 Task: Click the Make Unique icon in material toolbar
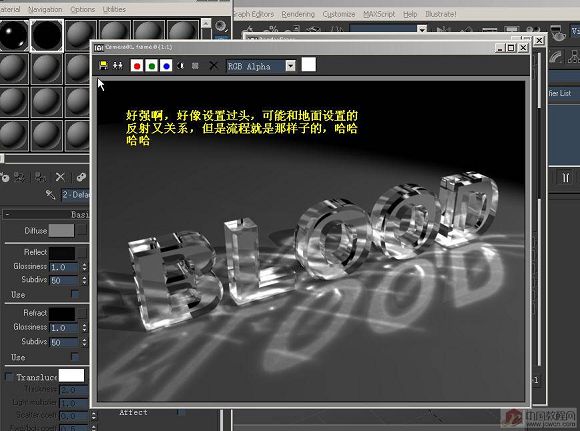(81, 177)
